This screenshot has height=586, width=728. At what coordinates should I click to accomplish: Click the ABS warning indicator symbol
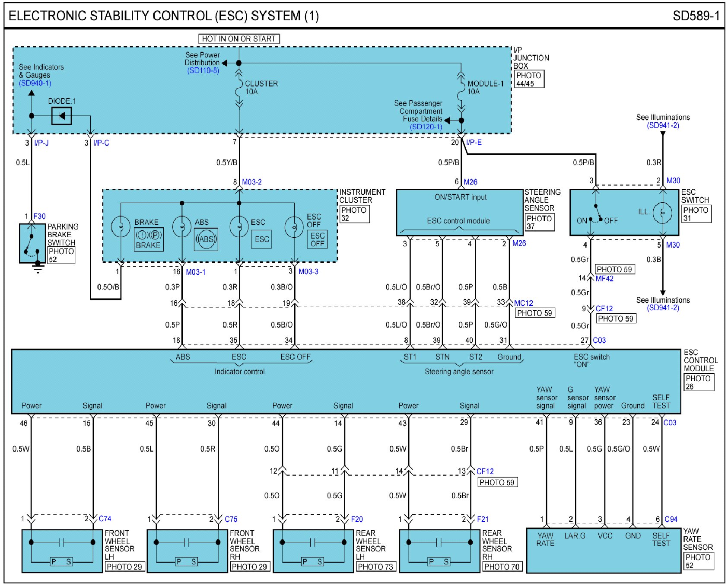point(206,239)
